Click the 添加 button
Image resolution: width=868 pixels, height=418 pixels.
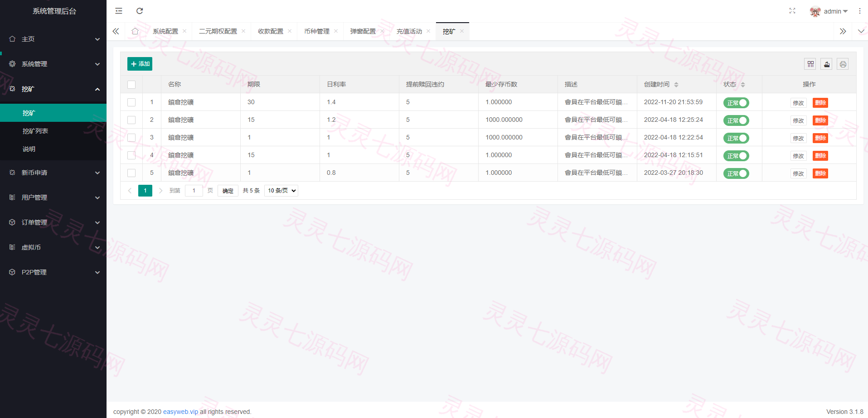point(140,64)
